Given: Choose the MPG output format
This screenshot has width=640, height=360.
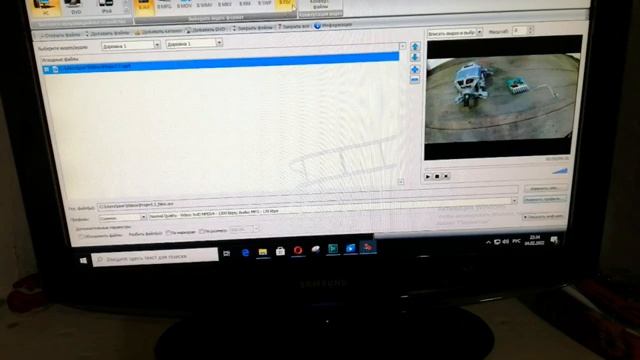Looking at the screenshot, I should click(x=164, y=5).
